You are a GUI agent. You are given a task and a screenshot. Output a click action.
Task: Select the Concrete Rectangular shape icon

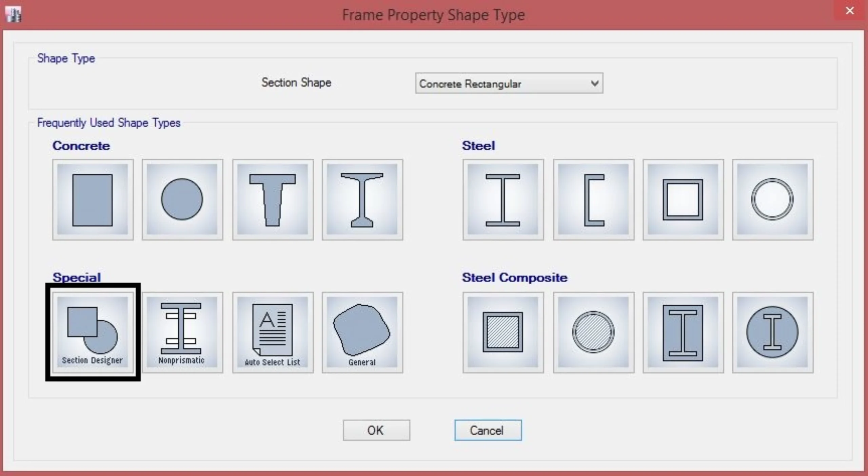(x=93, y=199)
